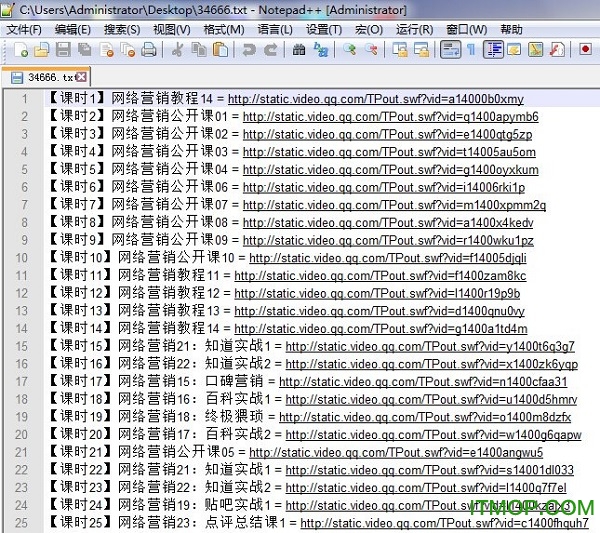Toggle word wrap in the toolbar
This screenshot has width=600, height=533.
point(450,50)
